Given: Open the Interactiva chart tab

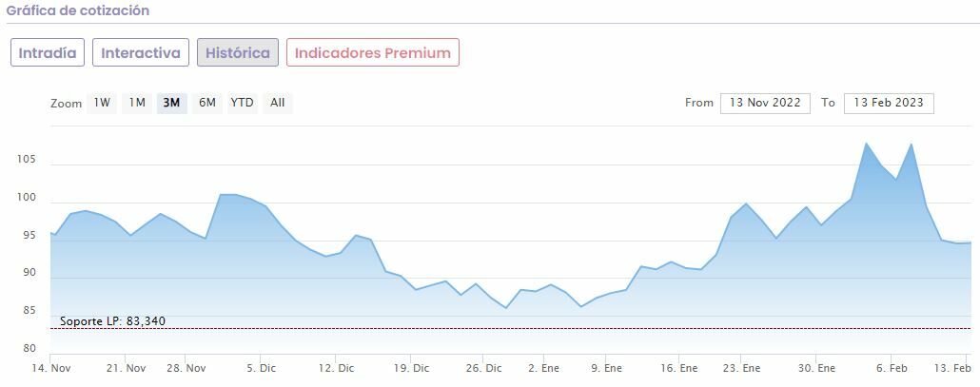Looking at the screenshot, I should (x=141, y=53).
